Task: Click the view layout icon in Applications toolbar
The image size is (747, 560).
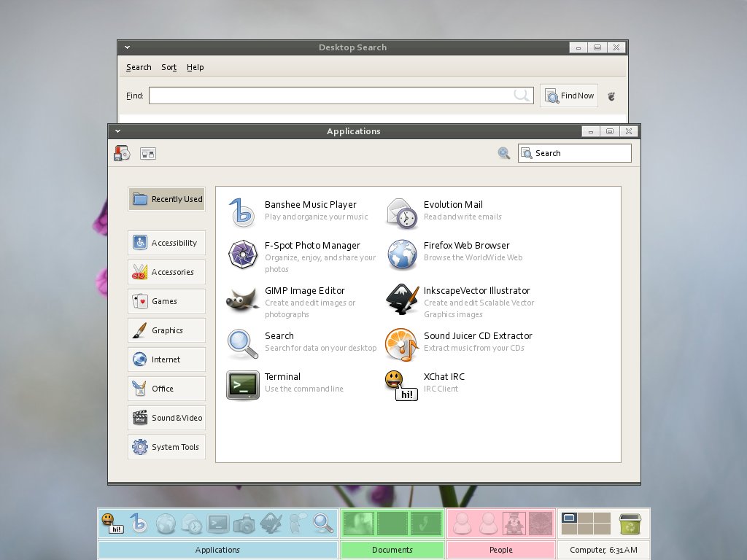Action: point(148,153)
